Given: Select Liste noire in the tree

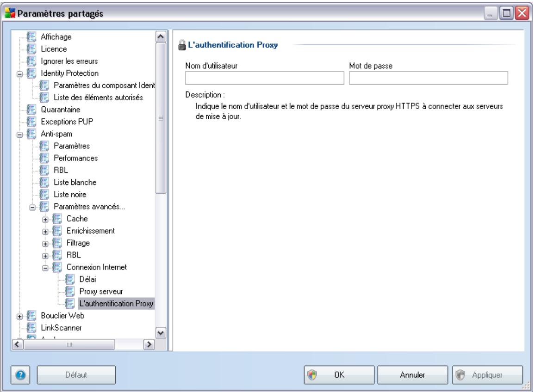Looking at the screenshot, I should pos(70,195).
